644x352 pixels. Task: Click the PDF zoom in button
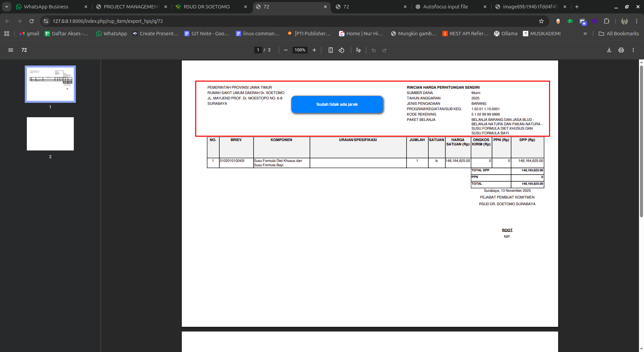point(314,50)
